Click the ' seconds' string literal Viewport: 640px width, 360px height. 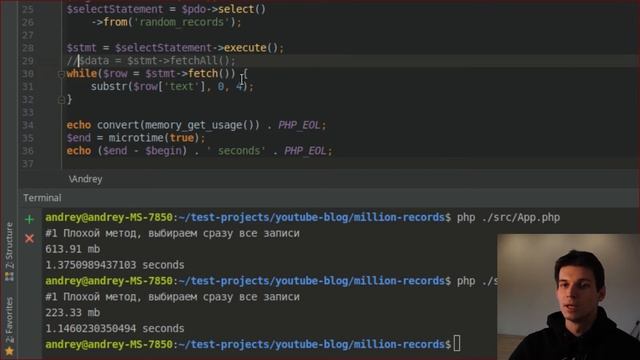(x=236, y=151)
